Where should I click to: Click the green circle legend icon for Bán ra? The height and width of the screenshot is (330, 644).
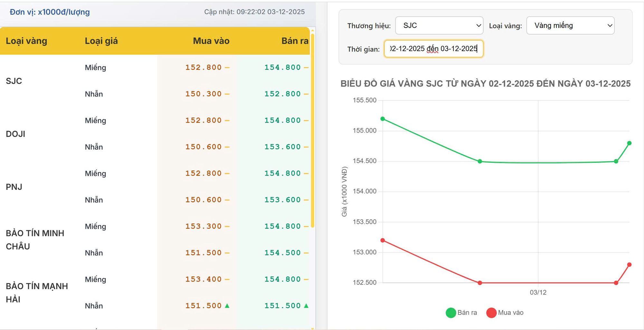[451, 313]
